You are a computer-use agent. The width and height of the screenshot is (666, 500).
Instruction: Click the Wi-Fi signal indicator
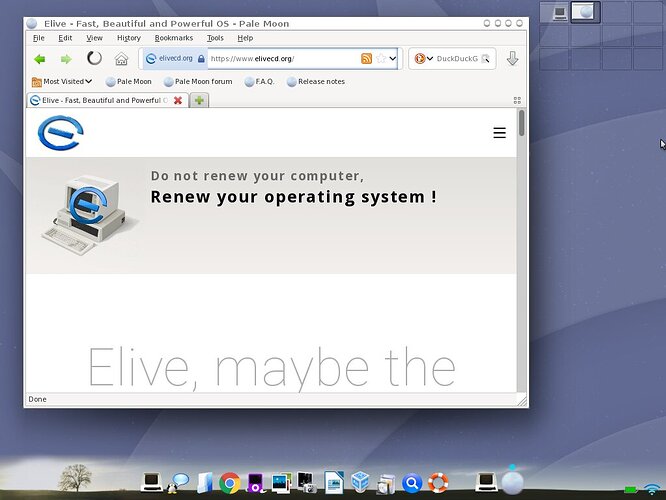click(652, 489)
